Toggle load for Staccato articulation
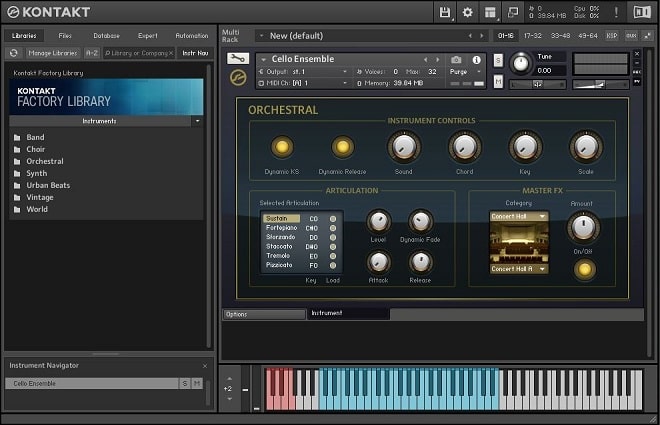 pos(333,247)
